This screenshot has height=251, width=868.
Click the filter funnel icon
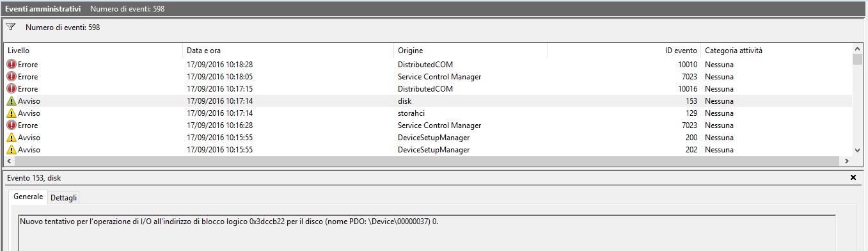coord(11,28)
